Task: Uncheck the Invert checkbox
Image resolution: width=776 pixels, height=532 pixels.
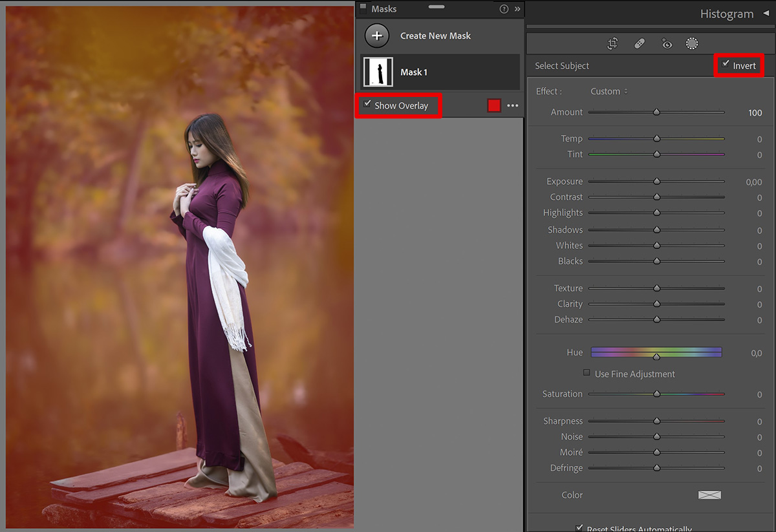Action: point(726,65)
